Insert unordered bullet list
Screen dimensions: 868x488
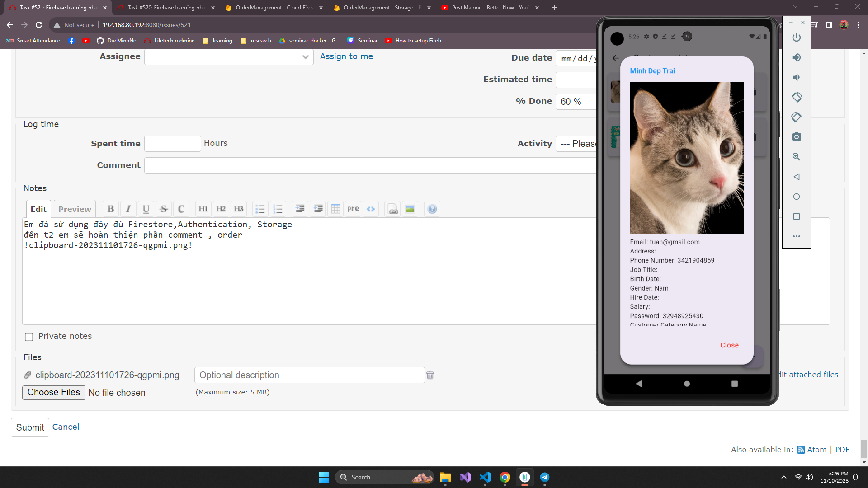260,209
